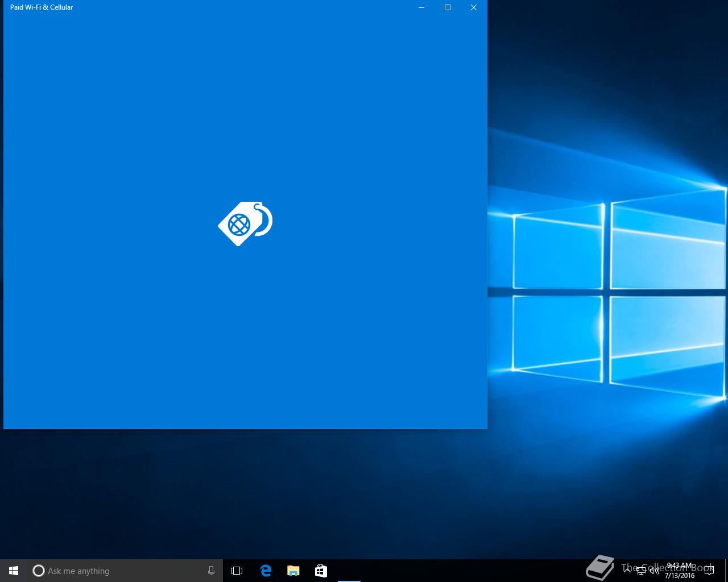The height and width of the screenshot is (582, 728).
Task: Open Task View from the taskbar
Action: click(237, 571)
